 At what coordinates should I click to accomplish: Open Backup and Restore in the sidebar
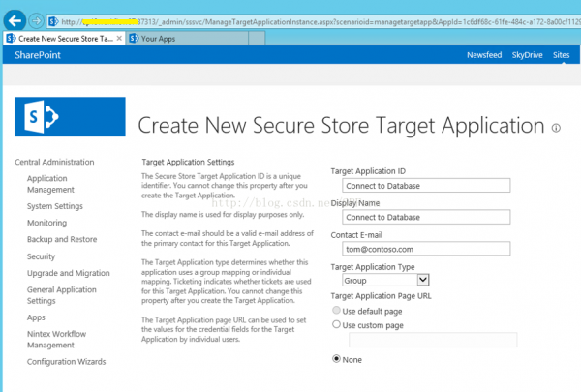click(x=62, y=239)
